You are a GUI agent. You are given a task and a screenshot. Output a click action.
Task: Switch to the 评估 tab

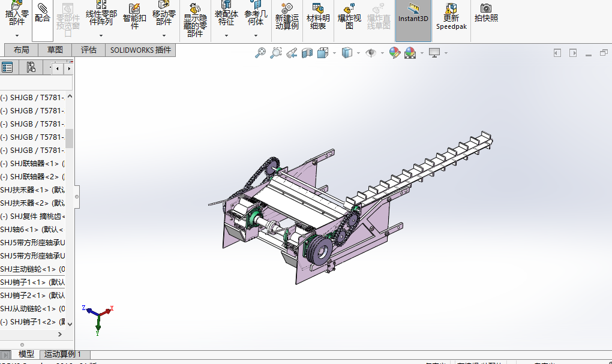click(89, 50)
